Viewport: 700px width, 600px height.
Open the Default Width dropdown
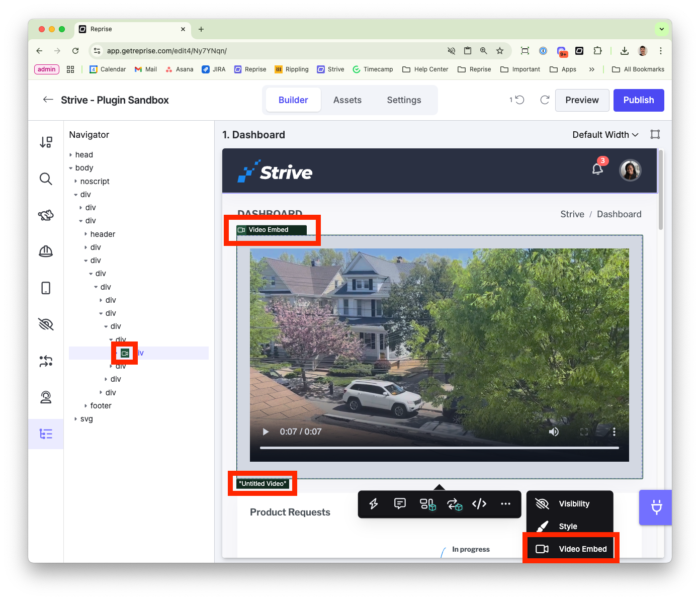point(605,135)
